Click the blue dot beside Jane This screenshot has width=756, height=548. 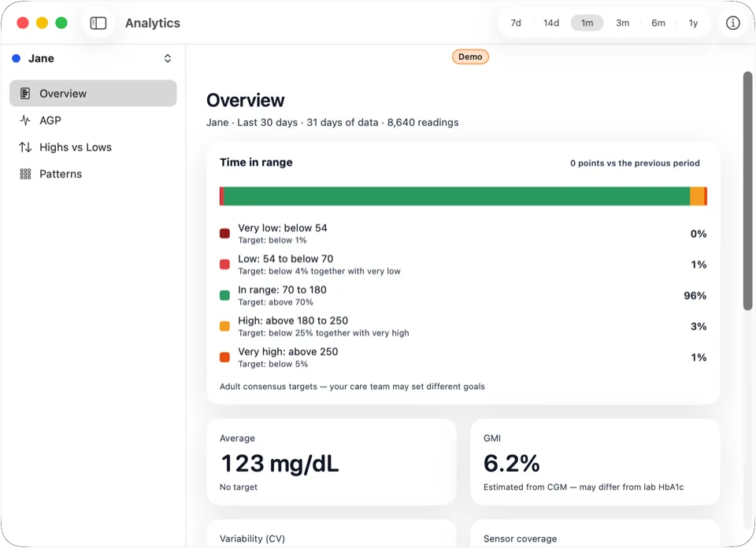pyautogui.click(x=16, y=58)
